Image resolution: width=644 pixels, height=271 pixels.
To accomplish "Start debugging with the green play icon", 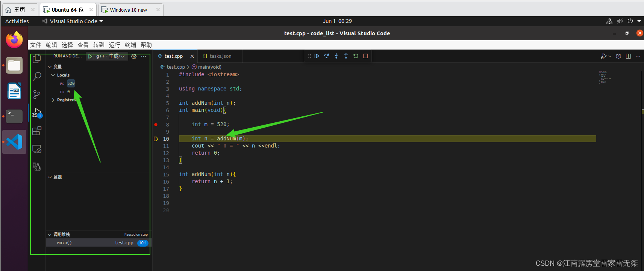I will coord(90,56).
